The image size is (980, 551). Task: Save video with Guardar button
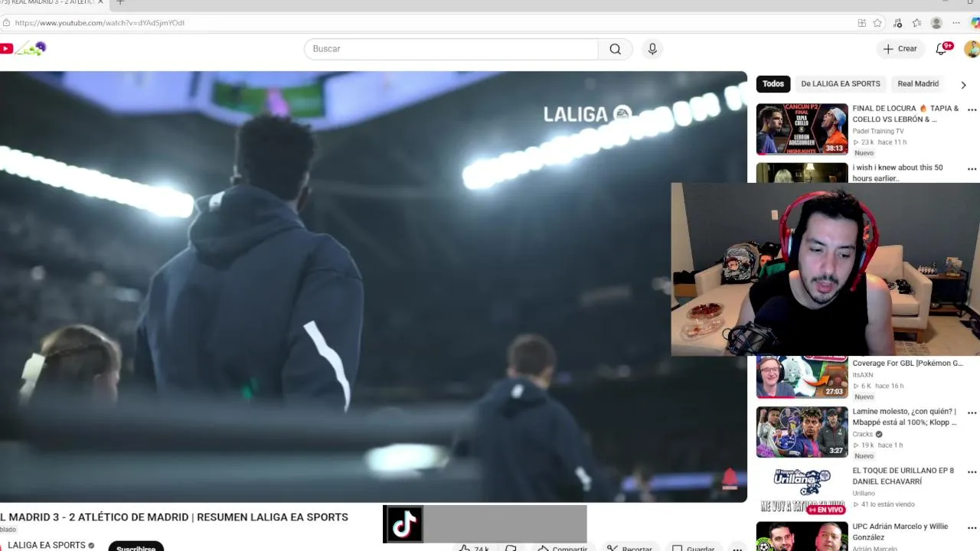pyautogui.click(x=694, y=548)
